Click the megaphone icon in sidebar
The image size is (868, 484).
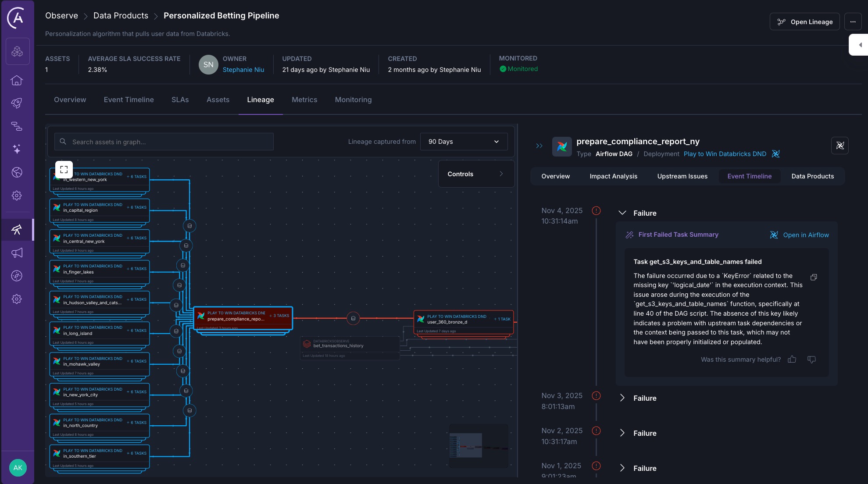pyautogui.click(x=17, y=253)
